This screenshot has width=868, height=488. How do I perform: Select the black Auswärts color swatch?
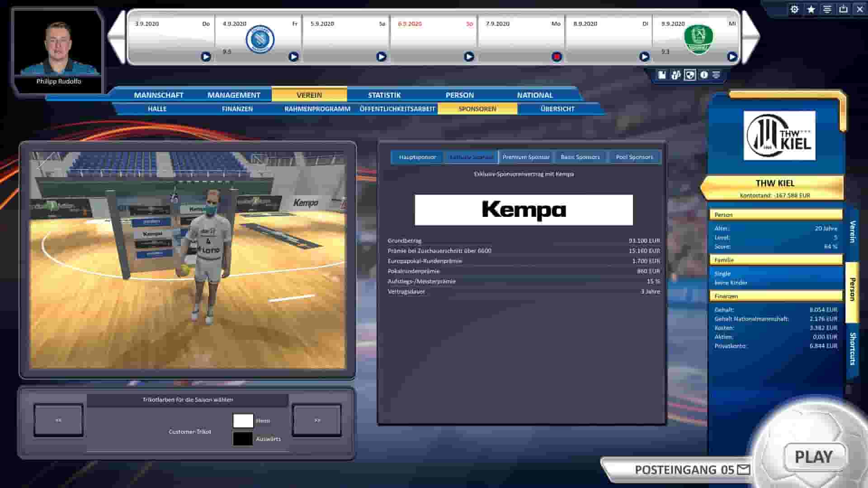click(x=242, y=438)
